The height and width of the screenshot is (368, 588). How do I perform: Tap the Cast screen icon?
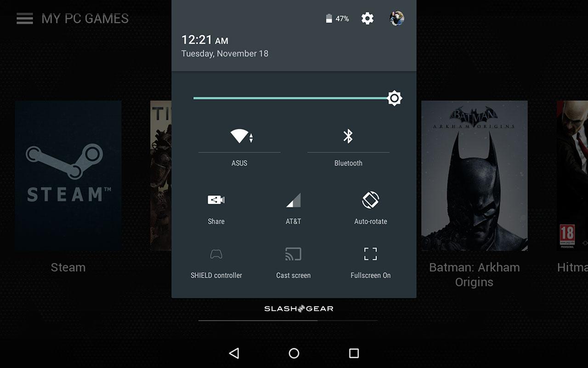pyautogui.click(x=294, y=254)
